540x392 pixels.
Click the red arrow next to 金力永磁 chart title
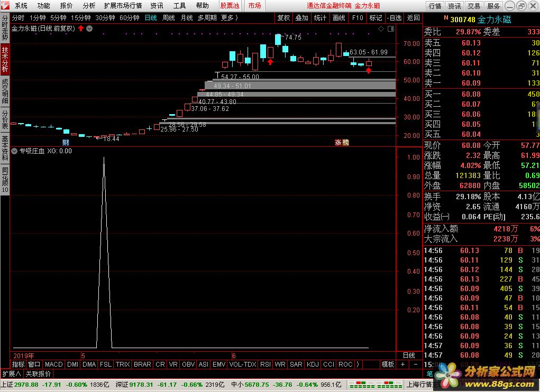tap(81, 29)
